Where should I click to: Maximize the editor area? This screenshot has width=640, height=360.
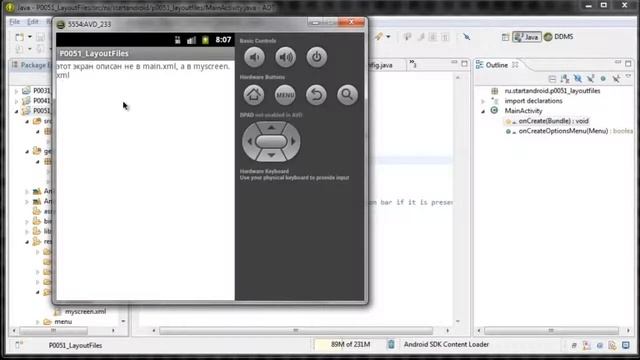click(464, 63)
